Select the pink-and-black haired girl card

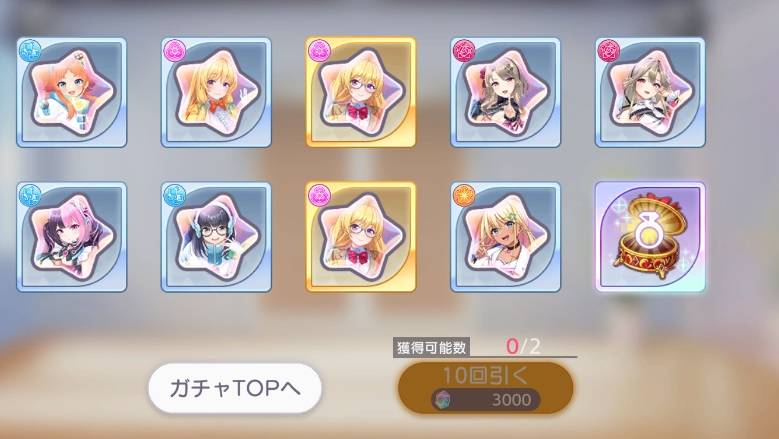click(72, 237)
